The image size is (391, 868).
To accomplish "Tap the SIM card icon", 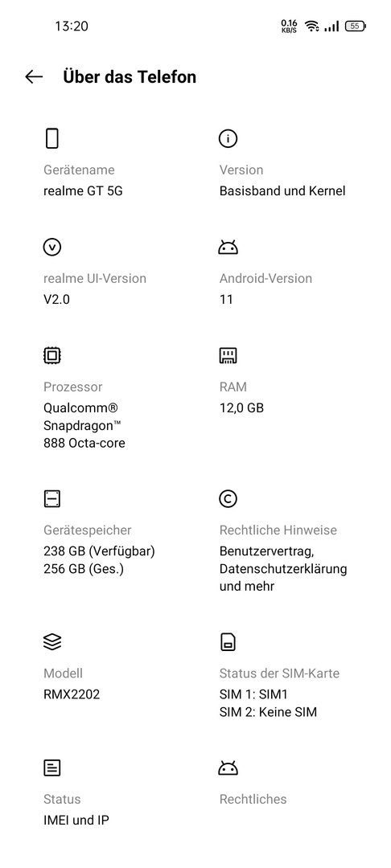I will tap(228, 642).
